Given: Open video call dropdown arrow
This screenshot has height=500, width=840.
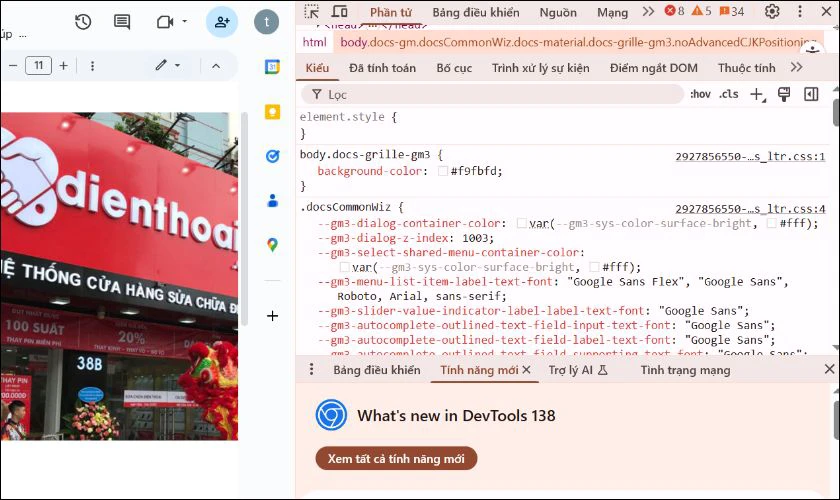Looking at the screenshot, I should click(x=185, y=21).
